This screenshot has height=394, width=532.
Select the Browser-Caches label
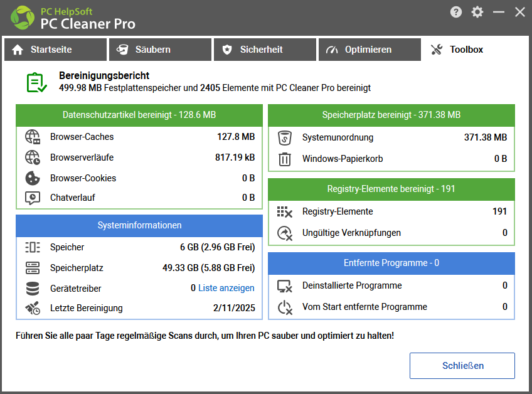(x=82, y=137)
